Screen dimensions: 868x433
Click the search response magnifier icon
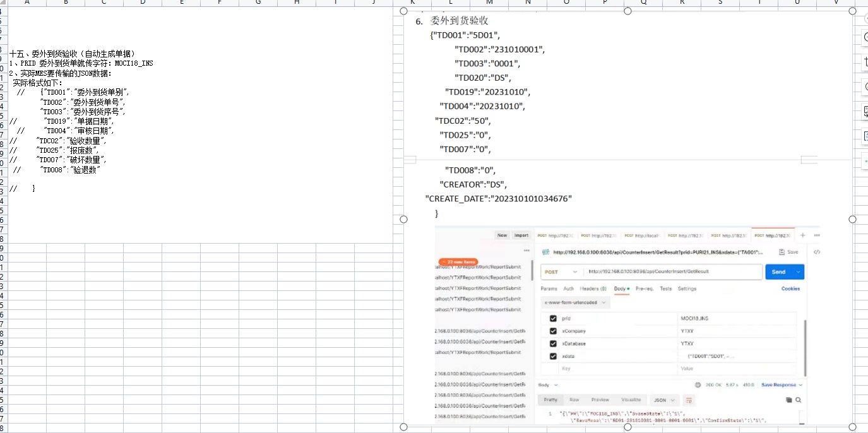click(x=799, y=400)
